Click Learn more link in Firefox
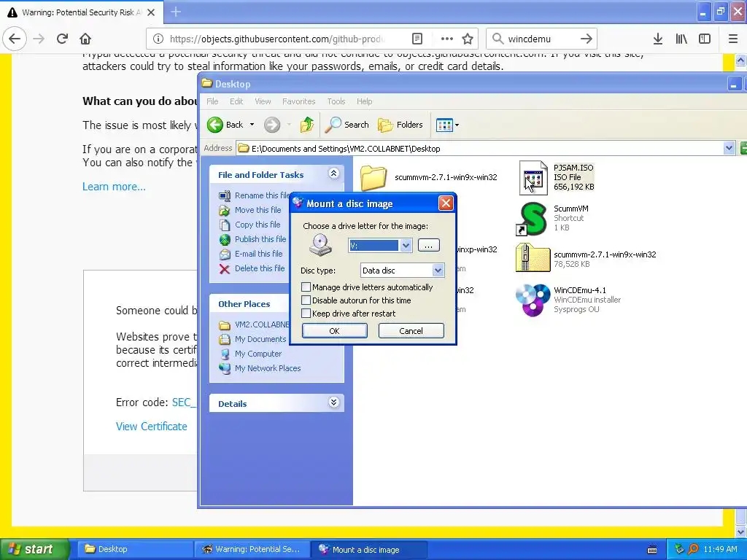Viewport: 747px width, 560px height. tap(114, 187)
